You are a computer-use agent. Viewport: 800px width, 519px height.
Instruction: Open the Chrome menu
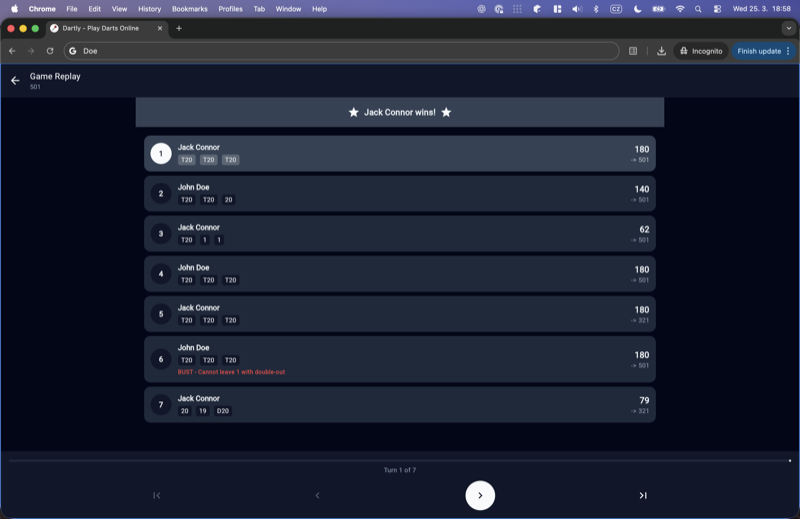(42, 9)
